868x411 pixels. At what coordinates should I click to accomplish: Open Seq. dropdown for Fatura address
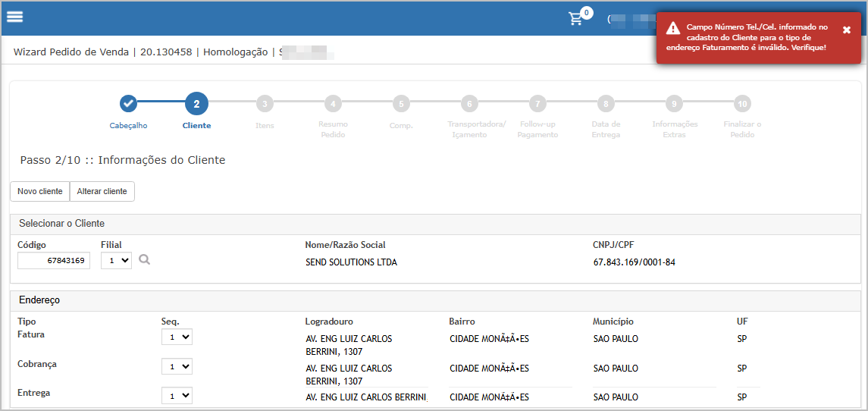pos(177,337)
